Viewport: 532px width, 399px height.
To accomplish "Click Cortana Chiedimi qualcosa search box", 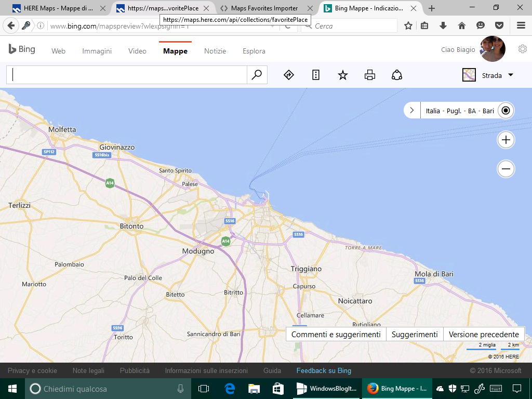I will point(108,389).
